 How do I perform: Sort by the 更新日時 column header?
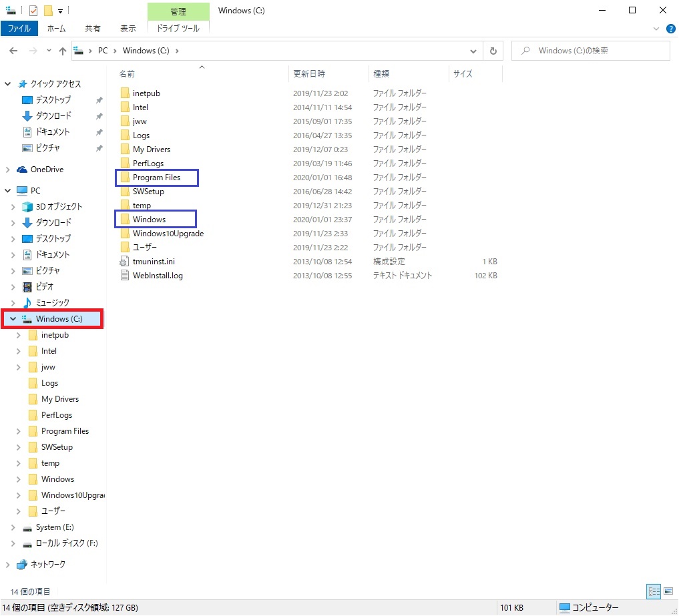tap(308, 74)
